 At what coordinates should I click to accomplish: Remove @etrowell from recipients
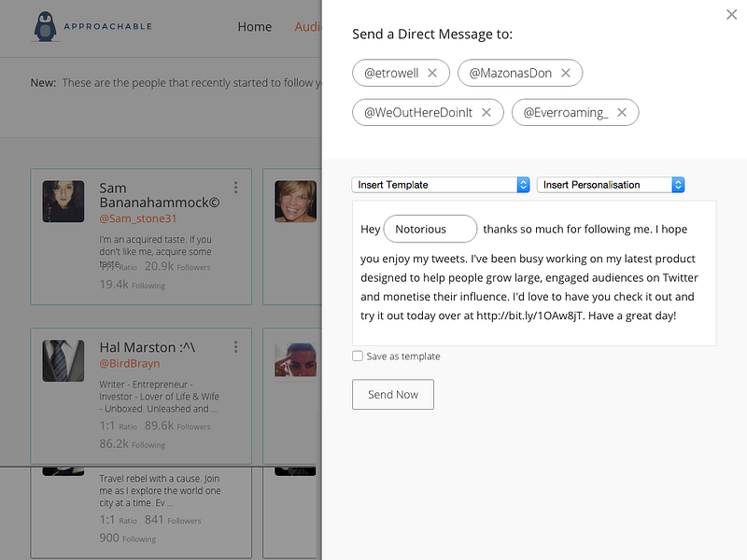[432, 73]
